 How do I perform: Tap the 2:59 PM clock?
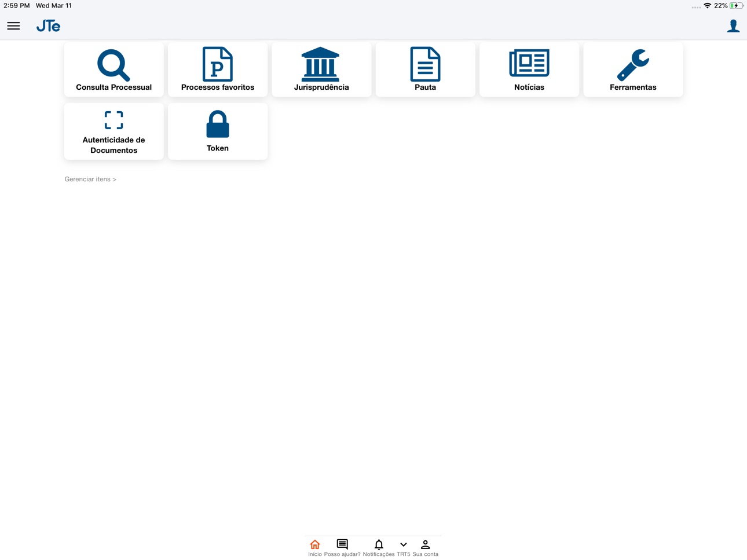(x=17, y=6)
